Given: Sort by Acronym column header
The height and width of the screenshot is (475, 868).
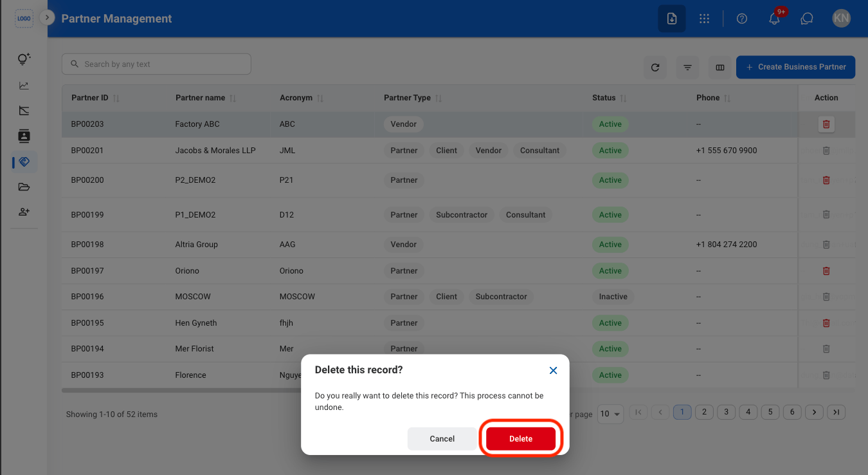Looking at the screenshot, I should tap(302, 98).
